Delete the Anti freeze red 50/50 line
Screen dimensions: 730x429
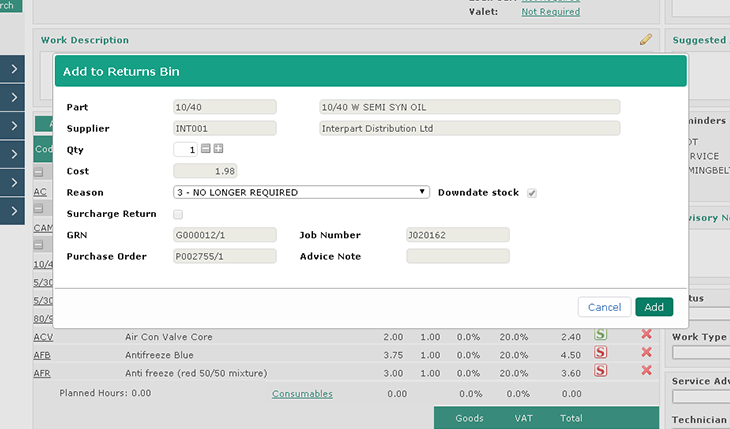tap(646, 371)
